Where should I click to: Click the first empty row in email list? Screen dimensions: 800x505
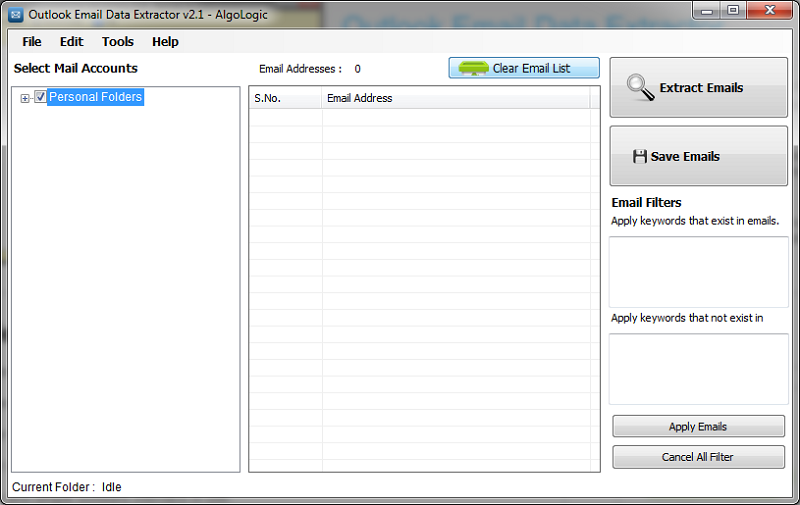click(424, 117)
